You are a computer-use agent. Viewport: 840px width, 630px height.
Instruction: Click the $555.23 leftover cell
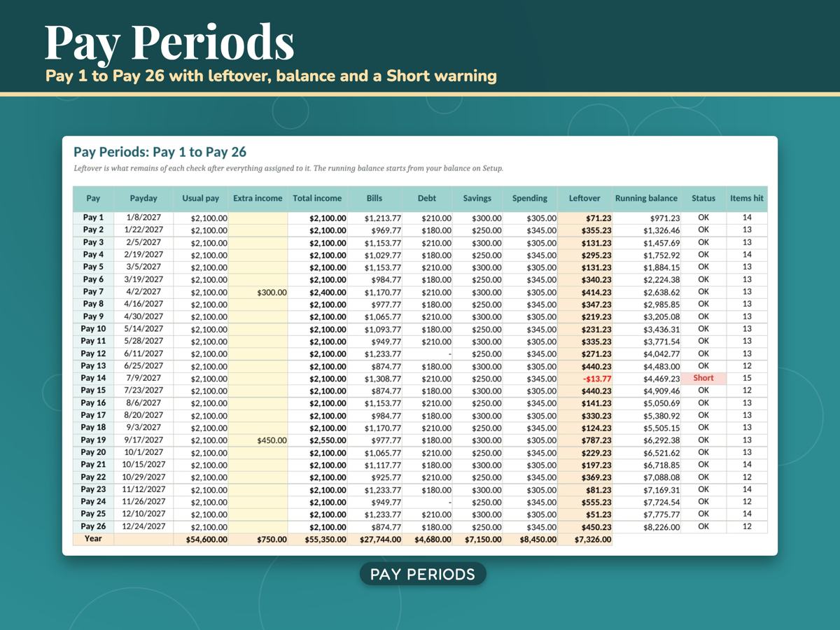click(584, 502)
